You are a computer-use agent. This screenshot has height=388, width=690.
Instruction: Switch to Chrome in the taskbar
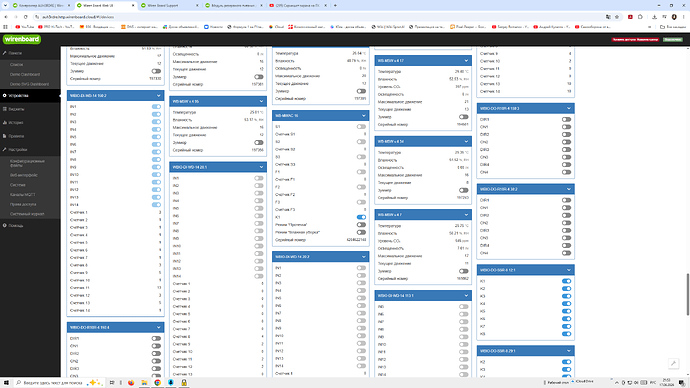pos(158,383)
